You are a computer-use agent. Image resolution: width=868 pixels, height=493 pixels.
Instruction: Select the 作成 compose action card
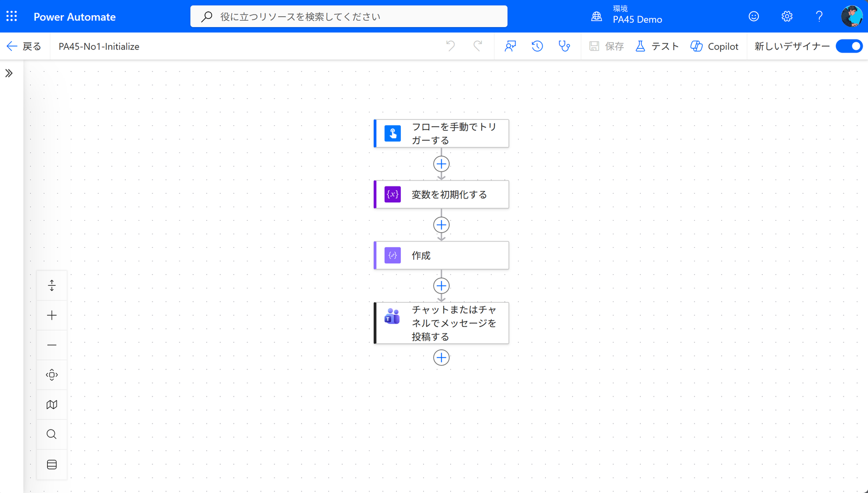click(442, 255)
